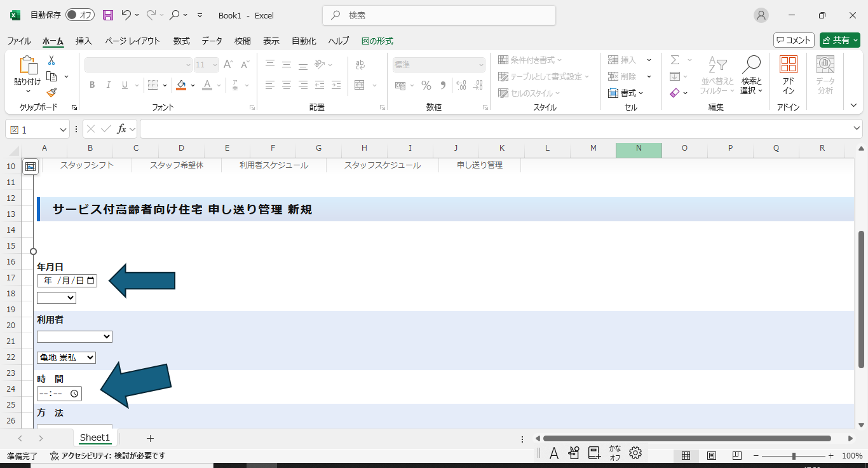Switch to Normal view in status bar
The width and height of the screenshot is (868, 468).
[686, 456]
